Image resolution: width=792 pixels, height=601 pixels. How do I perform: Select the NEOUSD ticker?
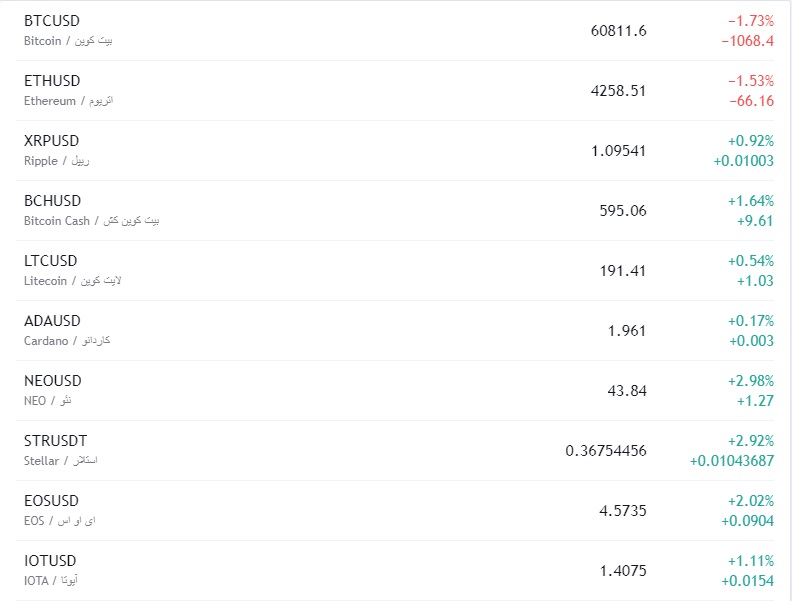coord(52,381)
